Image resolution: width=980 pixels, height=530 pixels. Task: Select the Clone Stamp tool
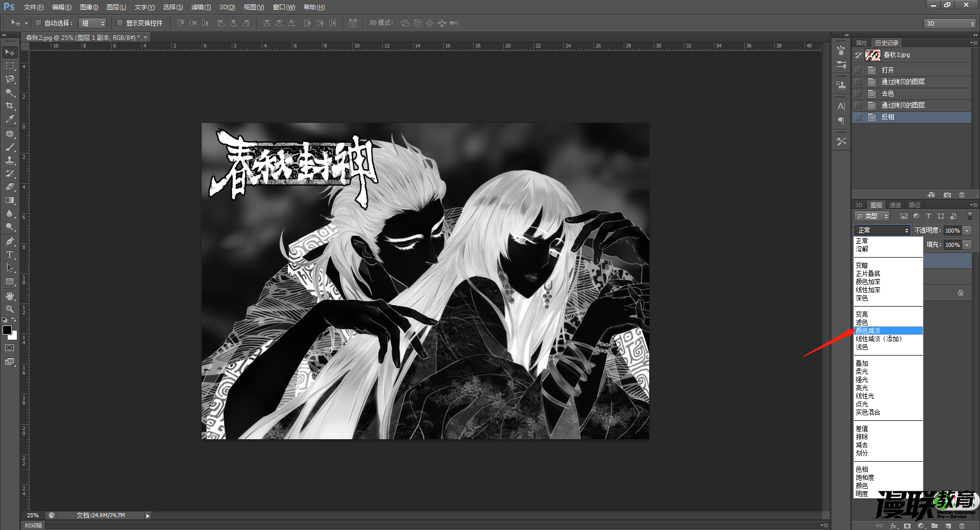[10, 160]
